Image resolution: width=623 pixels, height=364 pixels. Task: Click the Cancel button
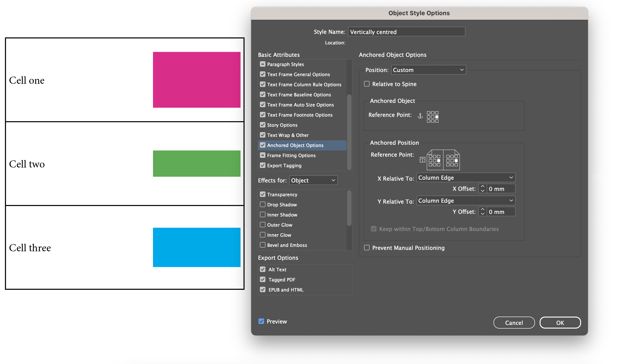pyautogui.click(x=514, y=323)
